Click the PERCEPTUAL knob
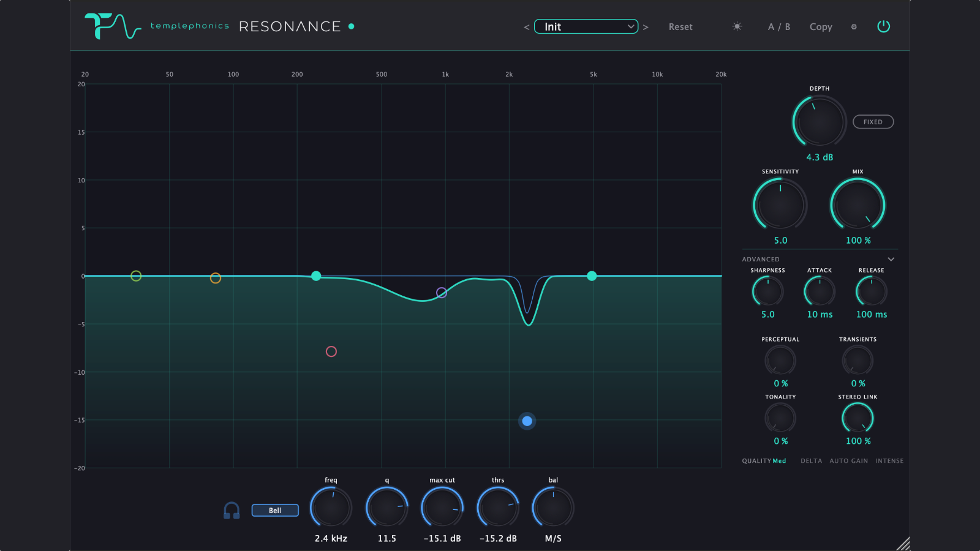This screenshot has height=551, width=980. (x=780, y=361)
